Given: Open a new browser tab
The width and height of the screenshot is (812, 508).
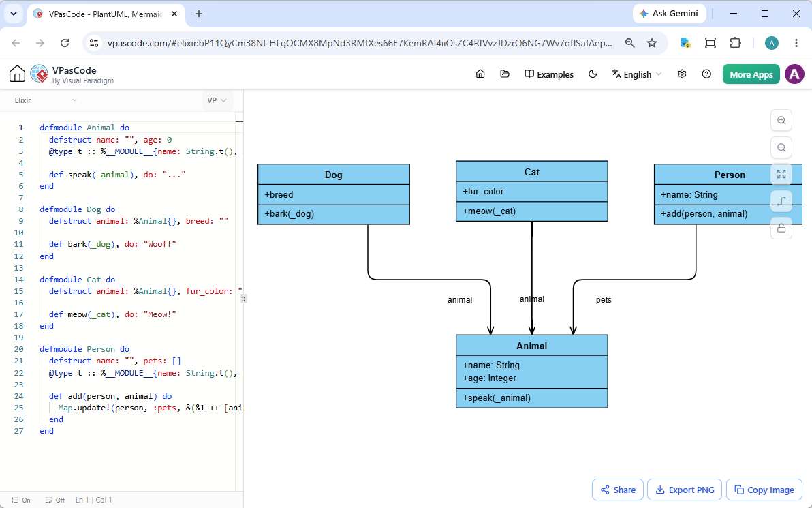Looking at the screenshot, I should (199, 14).
